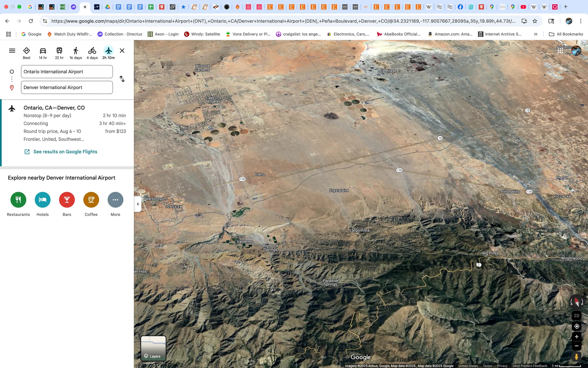
Task: Click the compass to reset north
Action: click(x=576, y=302)
